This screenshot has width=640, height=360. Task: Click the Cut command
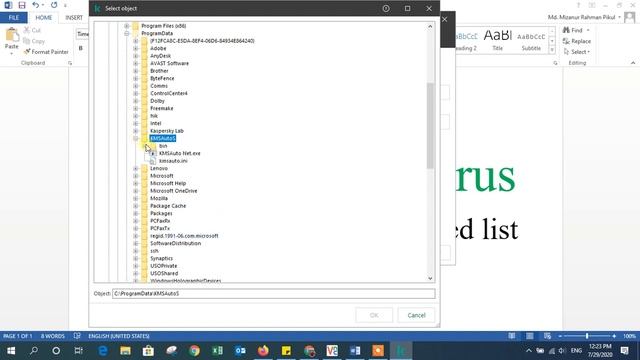click(32, 30)
